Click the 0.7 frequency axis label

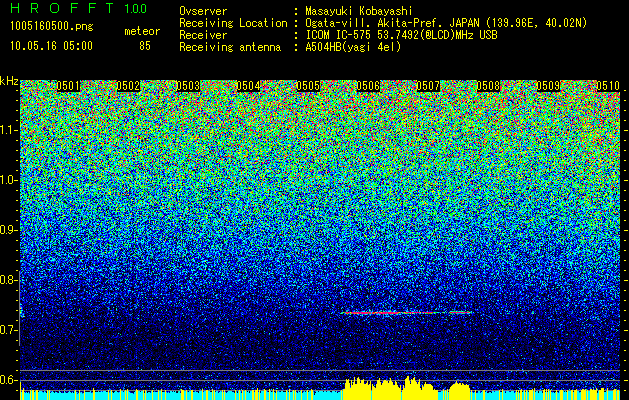(9, 330)
